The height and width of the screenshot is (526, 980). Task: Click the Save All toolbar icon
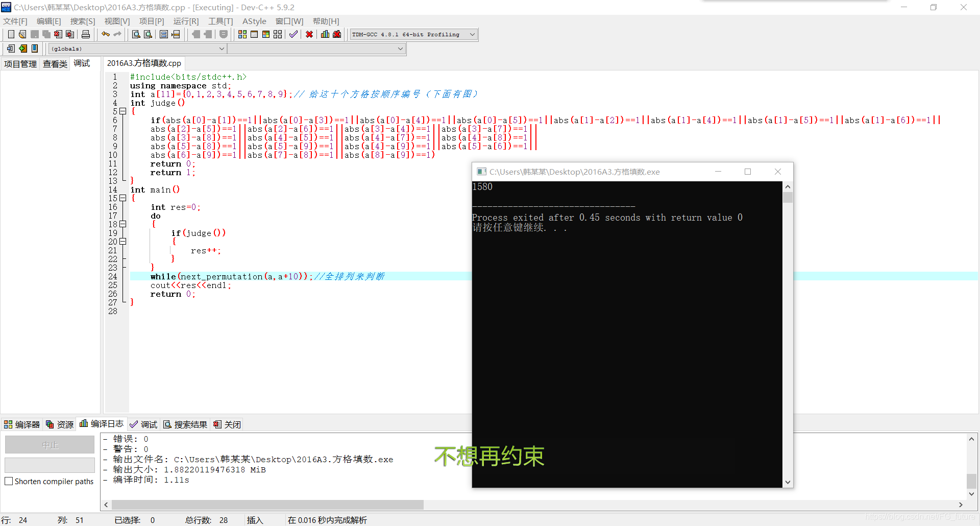pyautogui.click(x=46, y=34)
